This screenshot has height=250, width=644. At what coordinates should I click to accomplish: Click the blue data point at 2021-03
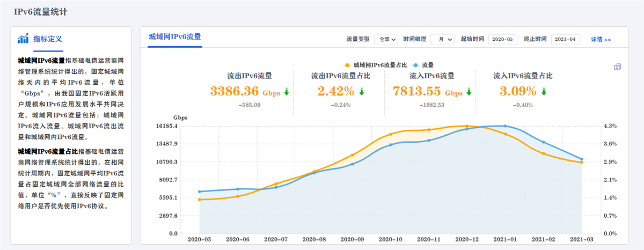[581, 159]
